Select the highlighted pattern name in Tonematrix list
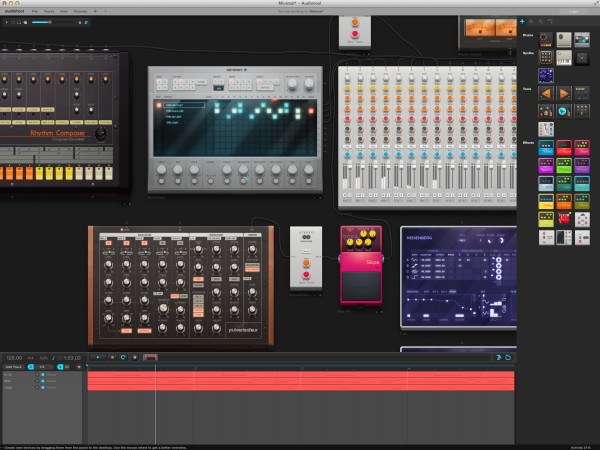This screenshot has width=600, height=450. 184,105
